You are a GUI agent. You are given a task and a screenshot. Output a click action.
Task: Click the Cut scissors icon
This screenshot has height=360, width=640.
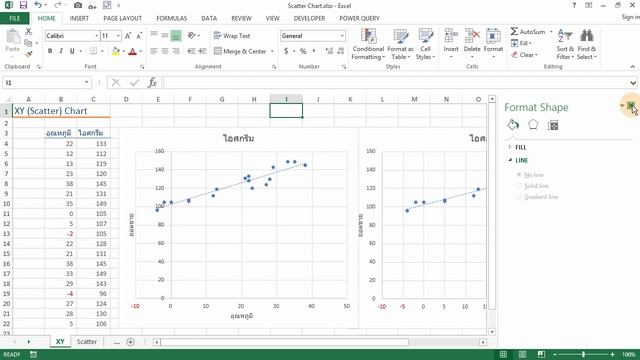pos(28,32)
